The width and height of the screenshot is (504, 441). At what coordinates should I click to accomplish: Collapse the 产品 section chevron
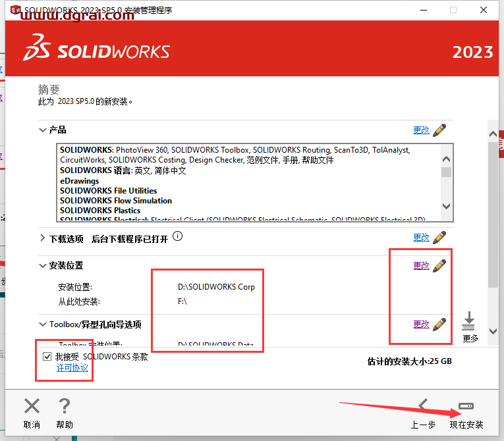tap(43, 130)
